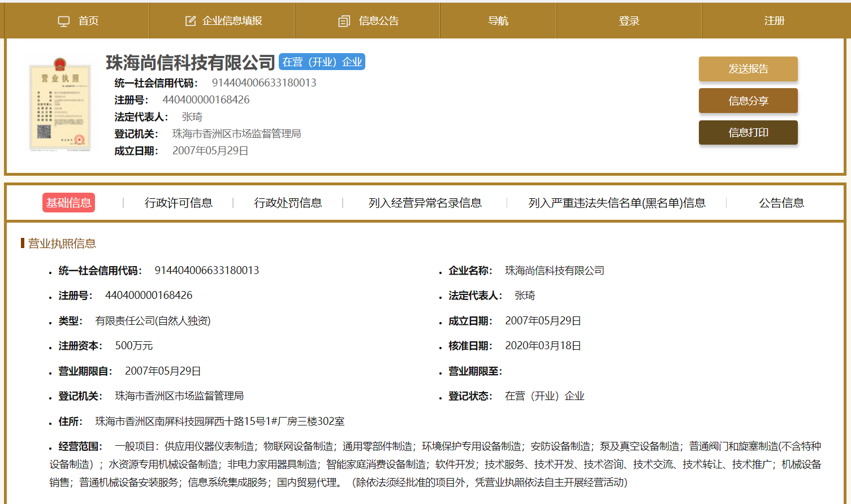Click the 在营（开业）企业 status badge
The image size is (851, 504).
[322, 62]
